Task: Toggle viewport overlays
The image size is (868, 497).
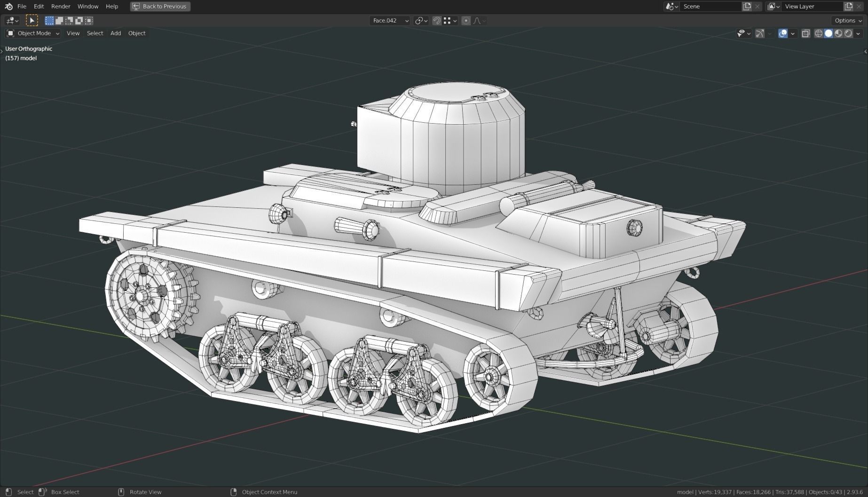Action: (x=783, y=33)
